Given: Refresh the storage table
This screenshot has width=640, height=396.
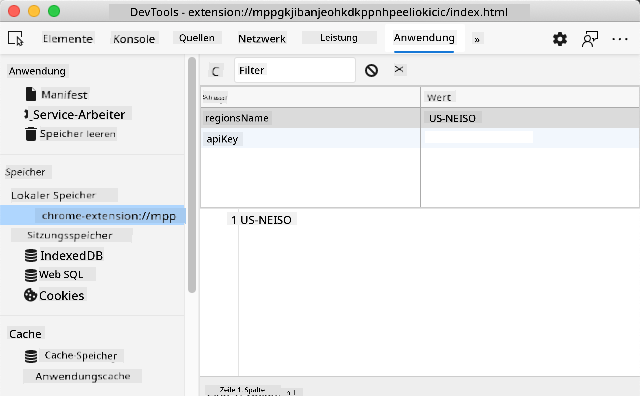Looking at the screenshot, I should pyautogui.click(x=216, y=71).
